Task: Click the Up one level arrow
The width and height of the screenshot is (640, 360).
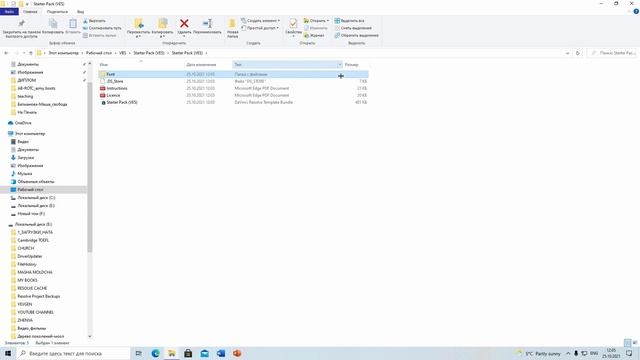Action: (x=31, y=53)
